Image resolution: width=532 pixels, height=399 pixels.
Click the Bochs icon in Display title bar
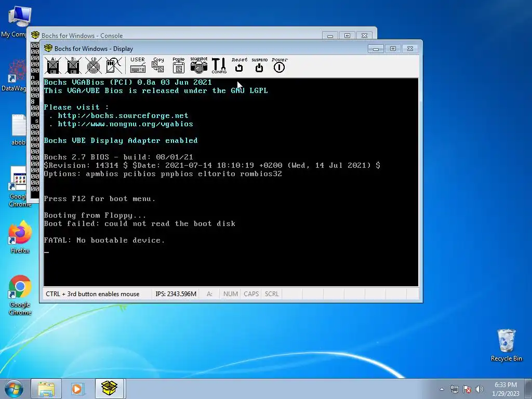(48, 48)
